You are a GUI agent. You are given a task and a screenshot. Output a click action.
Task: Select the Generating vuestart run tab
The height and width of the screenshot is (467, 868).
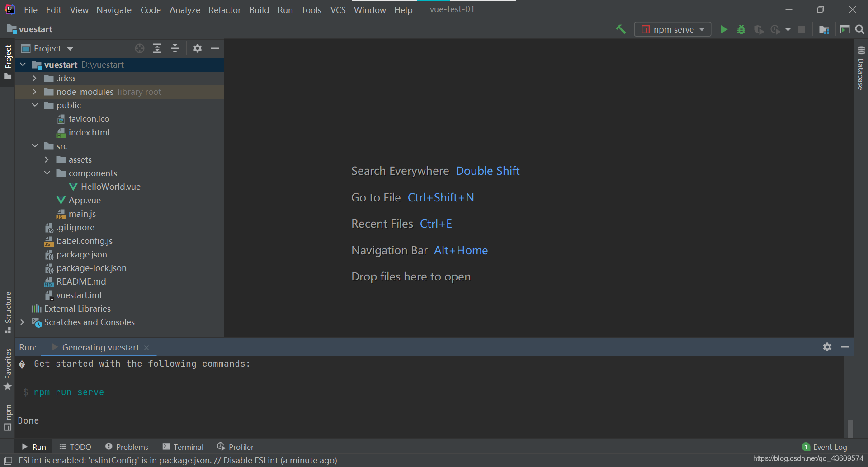tap(100, 347)
